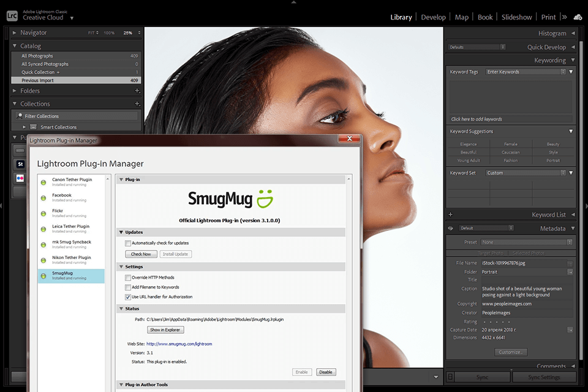Click the Filter Collections search field

[x=77, y=116]
